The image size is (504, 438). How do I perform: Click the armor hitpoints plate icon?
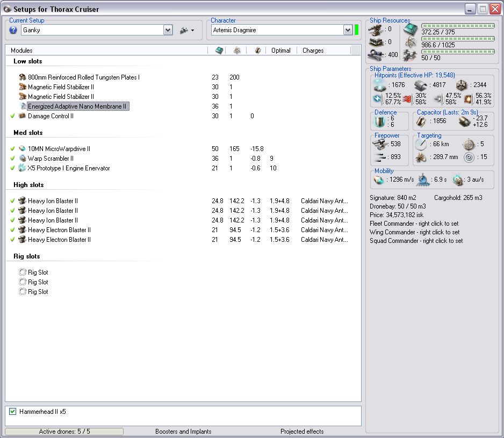click(421, 85)
